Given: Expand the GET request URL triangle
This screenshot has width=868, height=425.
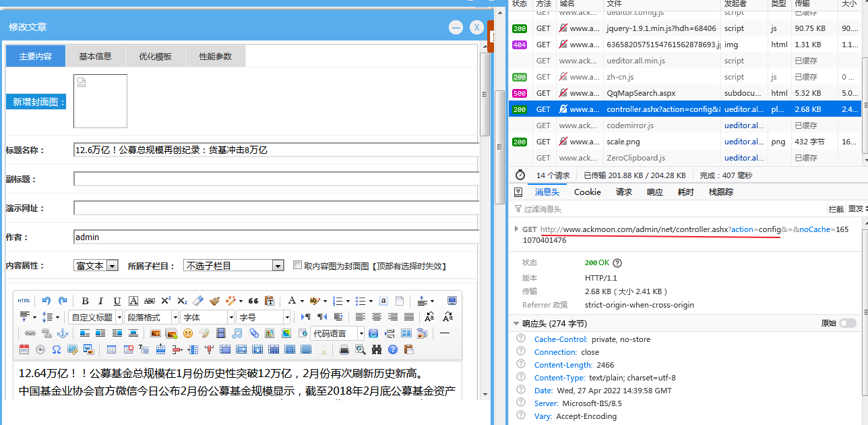Looking at the screenshot, I should (x=516, y=229).
